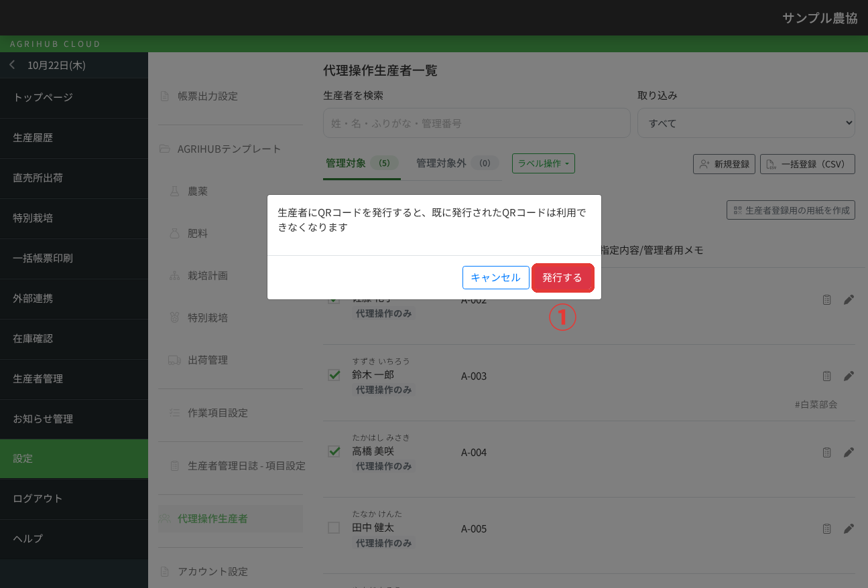868x588 pixels.
Task: Open 特別栽培 template icon in submenu
Action: [x=174, y=318]
